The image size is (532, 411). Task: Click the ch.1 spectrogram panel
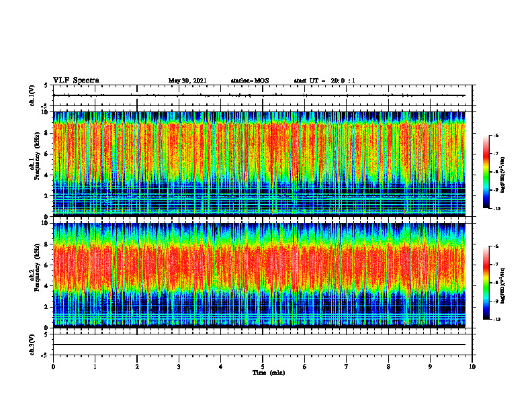coord(259,164)
